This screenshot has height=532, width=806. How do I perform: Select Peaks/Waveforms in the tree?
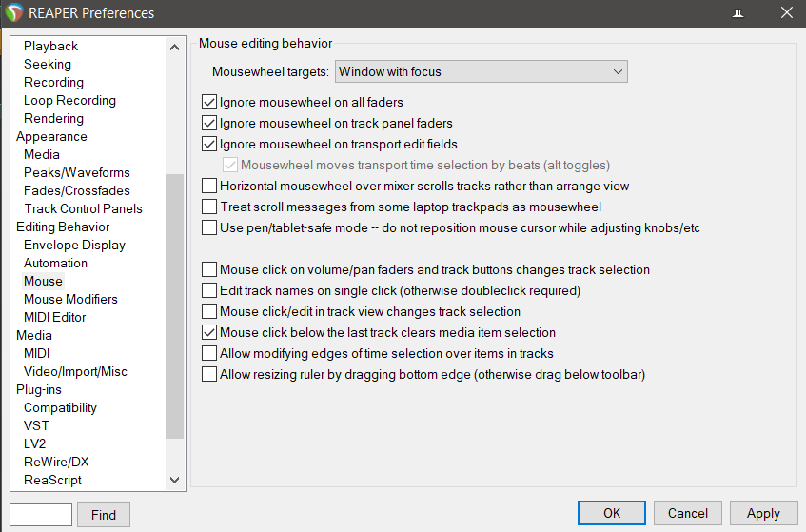[76, 172]
